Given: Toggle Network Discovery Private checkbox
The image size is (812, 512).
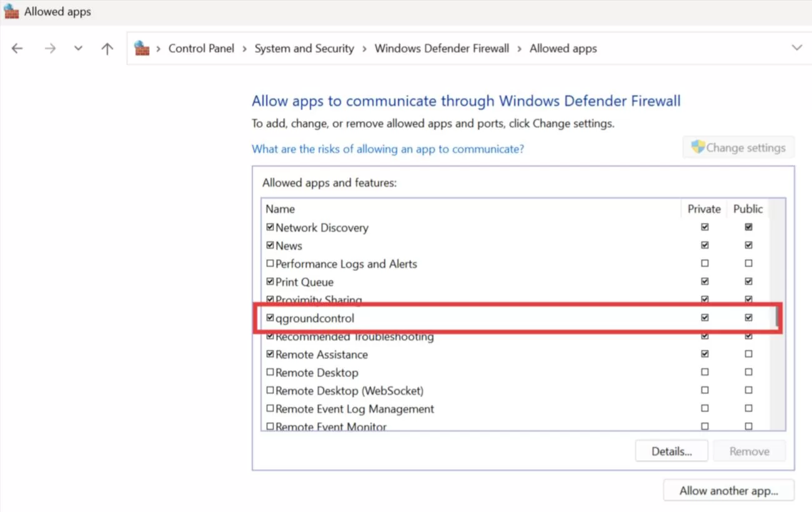Looking at the screenshot, I should [x=705, y=227].
